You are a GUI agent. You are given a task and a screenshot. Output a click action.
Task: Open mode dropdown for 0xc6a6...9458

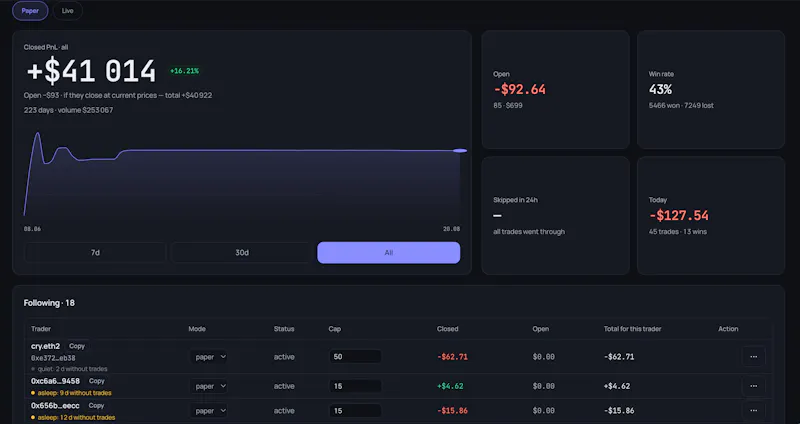(209, 386)
